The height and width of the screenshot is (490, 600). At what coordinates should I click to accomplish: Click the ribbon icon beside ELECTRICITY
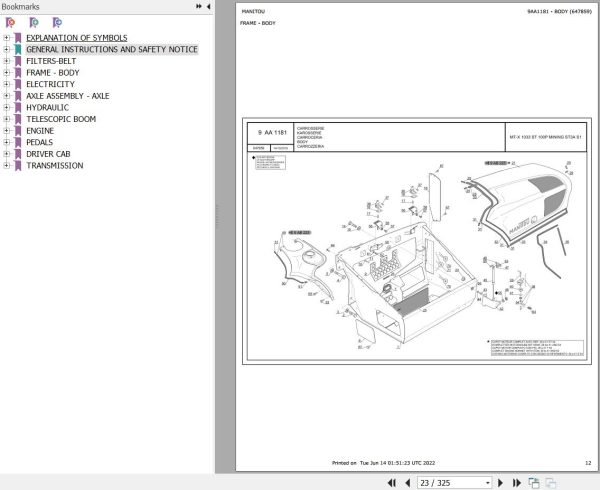click(x=18, y=84)
